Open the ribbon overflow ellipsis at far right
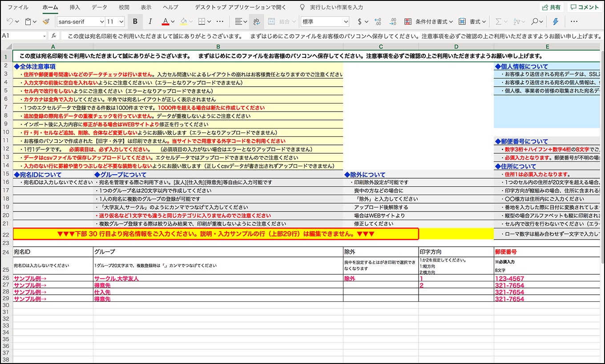This screenshot has height=364, width=605. pyautogui.click(x=574, y=21)
